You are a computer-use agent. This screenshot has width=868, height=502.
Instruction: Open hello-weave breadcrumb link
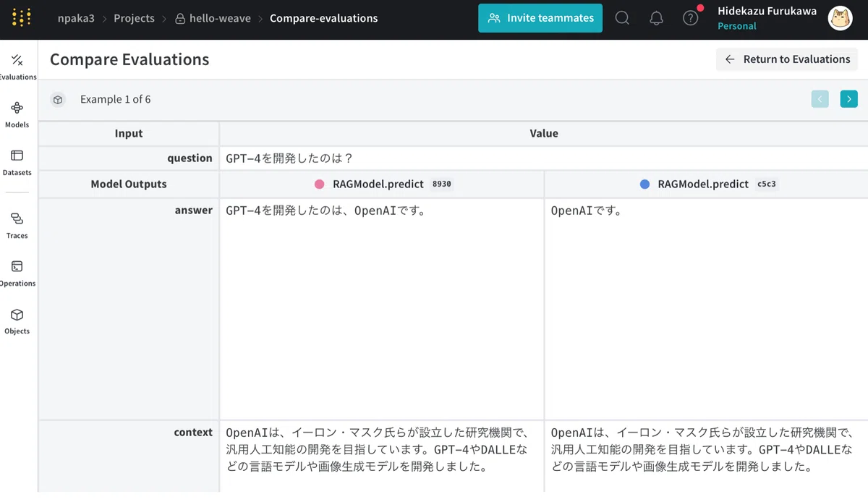pos(220,18)
